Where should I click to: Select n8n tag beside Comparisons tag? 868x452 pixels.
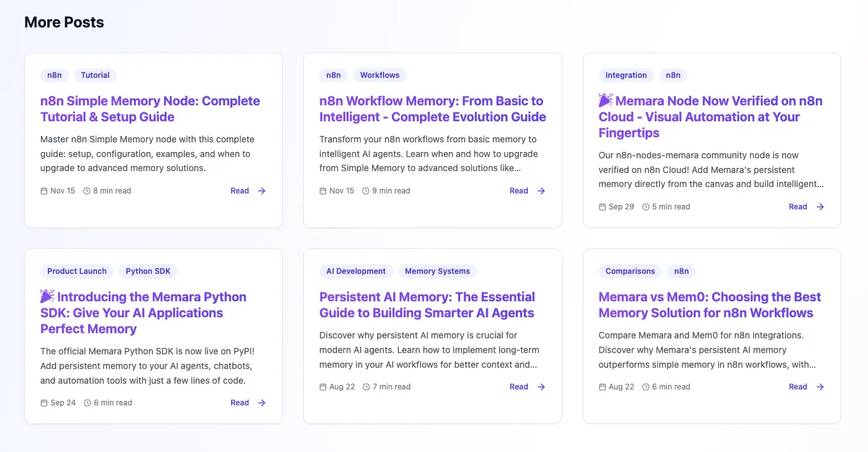pyautogui.click(x=682, y=271)
